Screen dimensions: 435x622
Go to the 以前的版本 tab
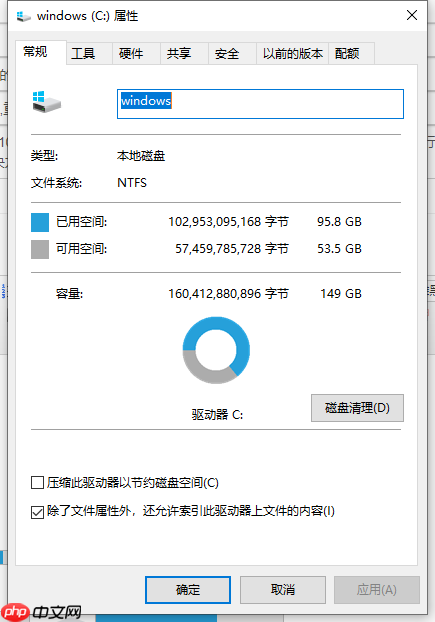[293, 54]
